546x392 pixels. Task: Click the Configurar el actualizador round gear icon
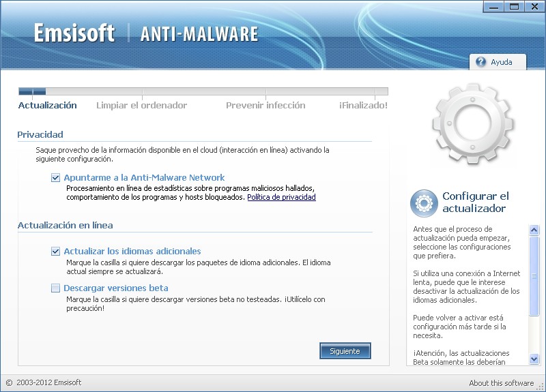click(x=424, y=203)
